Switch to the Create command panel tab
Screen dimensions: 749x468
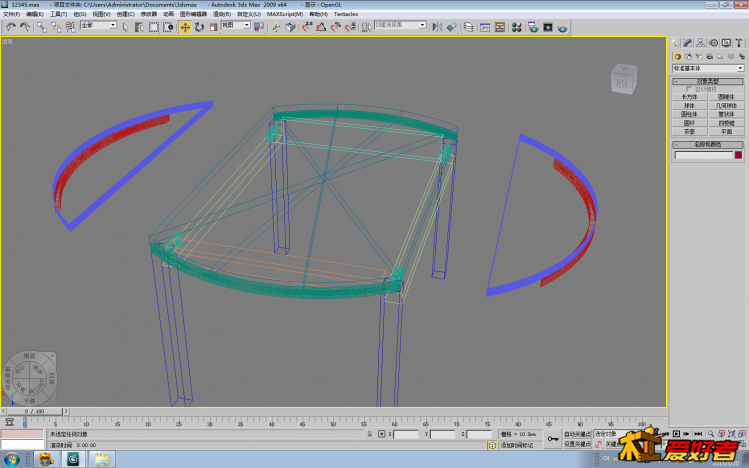click(675, 43)
